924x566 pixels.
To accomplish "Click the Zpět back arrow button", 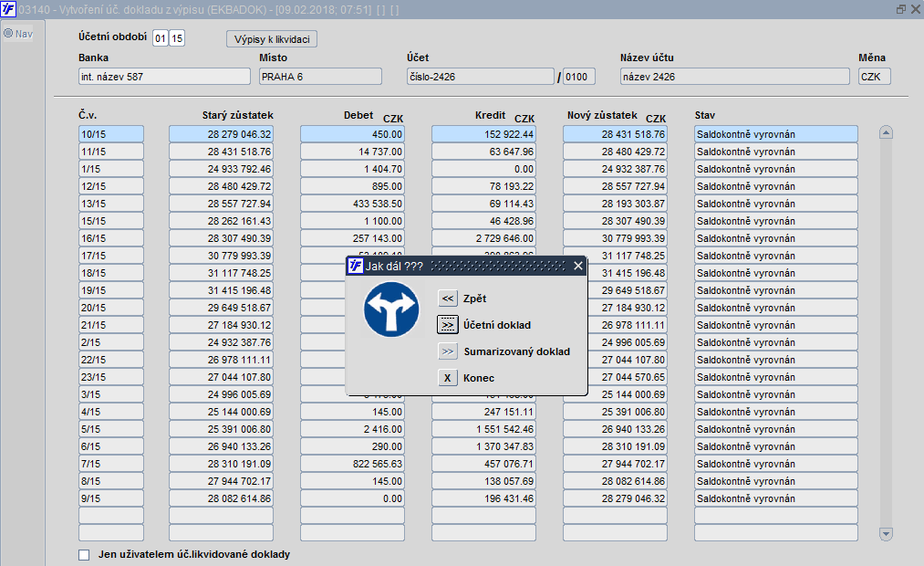I will tap(448, 299).
